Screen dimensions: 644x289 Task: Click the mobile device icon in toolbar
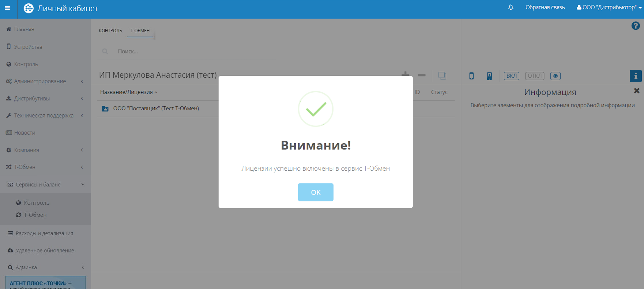[x=471, y=76]
